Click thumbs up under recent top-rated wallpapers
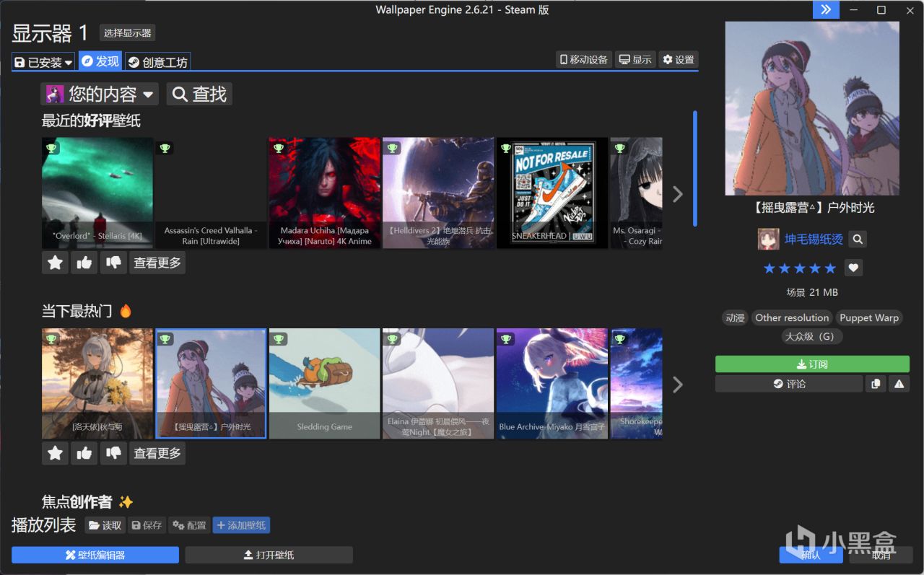 coord(84,263)
